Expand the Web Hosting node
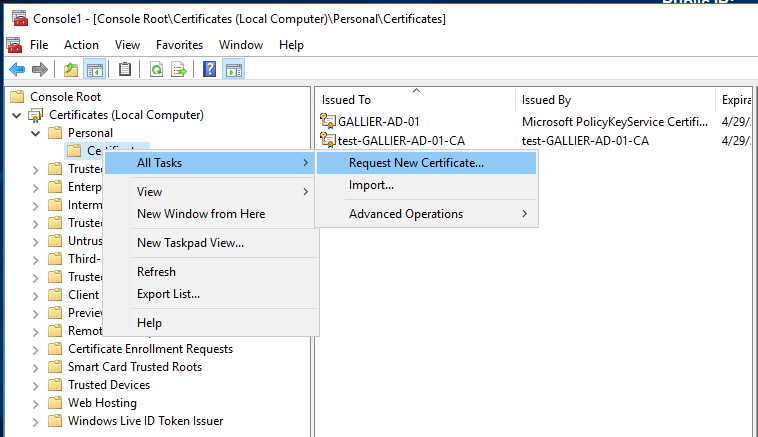The image size is (758, 437). tap(36, 404)
